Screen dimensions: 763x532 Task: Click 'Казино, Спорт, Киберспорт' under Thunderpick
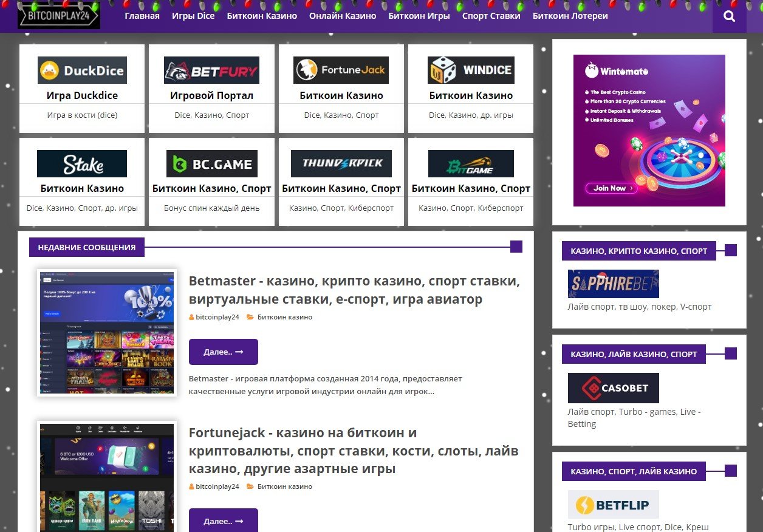341,208
